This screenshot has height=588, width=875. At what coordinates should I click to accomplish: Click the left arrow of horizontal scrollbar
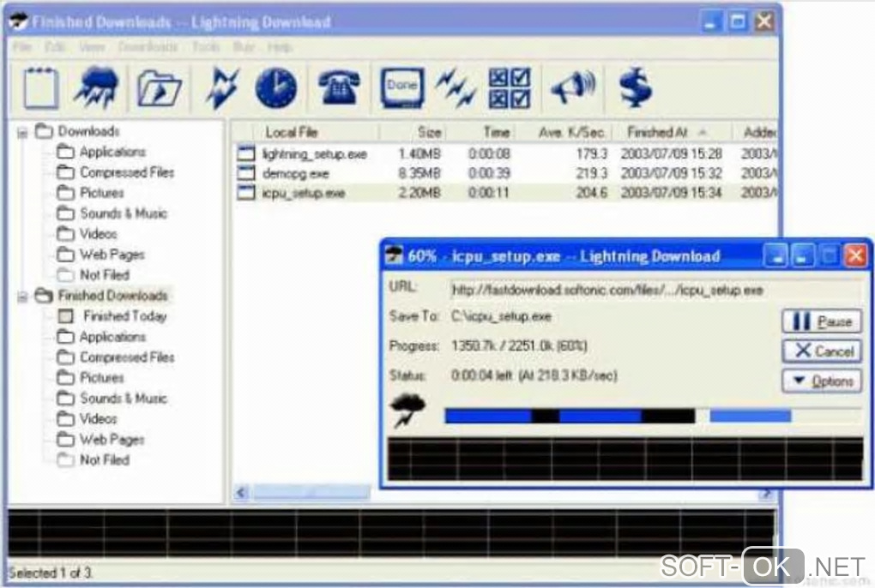tap(241, 493)
